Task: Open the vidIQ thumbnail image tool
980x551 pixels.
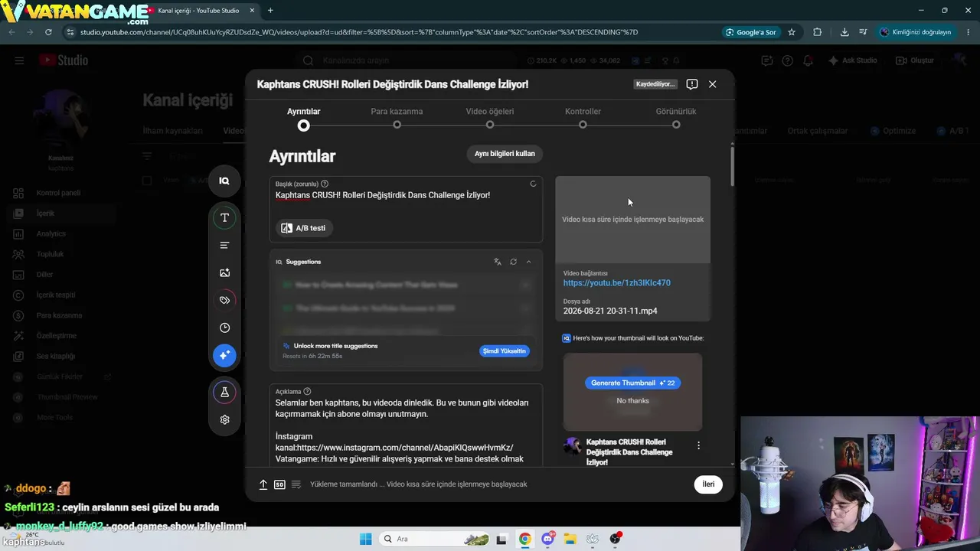Action: click(x=224, y=272)
